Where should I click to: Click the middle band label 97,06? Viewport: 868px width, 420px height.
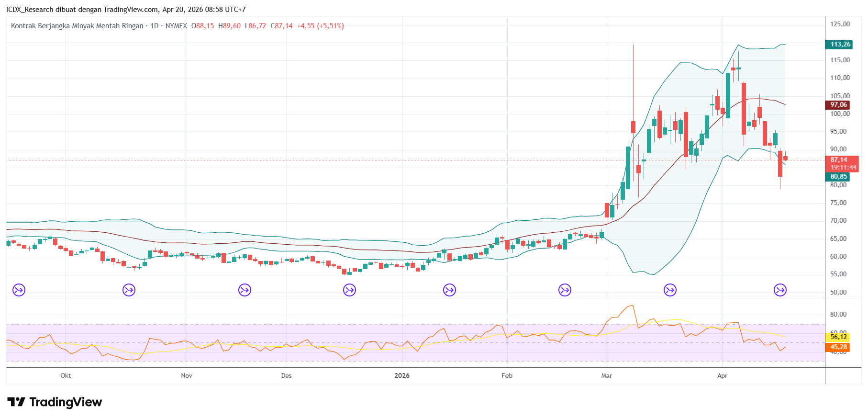[x=838, y=105]
